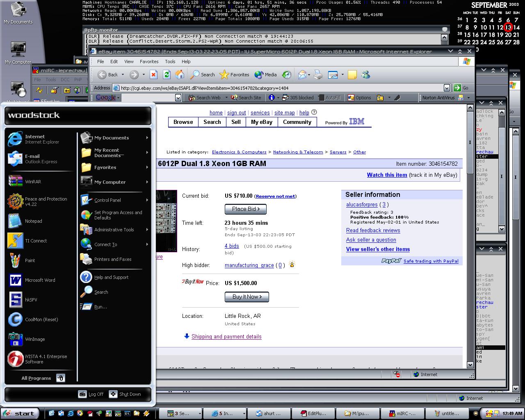Show browsing History from the toolbar
This screenshot has width=525, height=420.
click(x=287, y=75)
